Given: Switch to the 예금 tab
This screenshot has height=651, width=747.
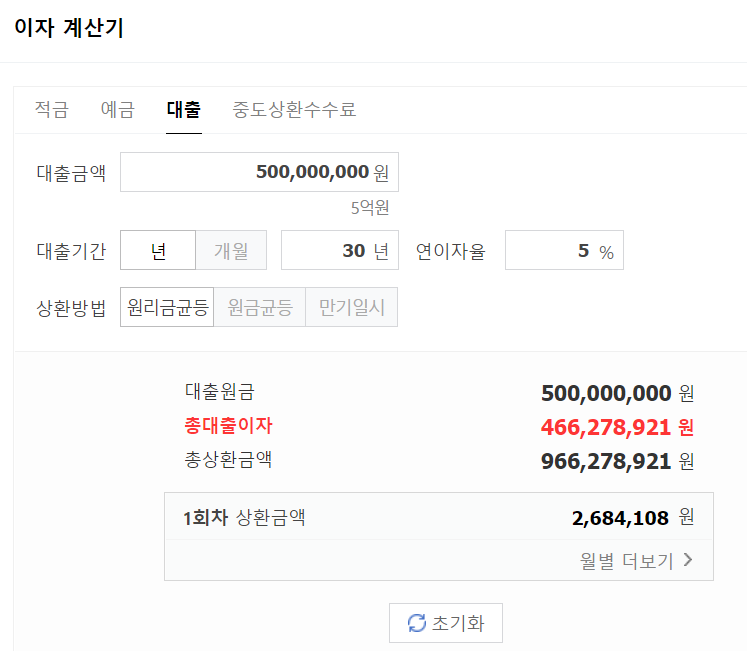Looking at the screenshot, I should [118, 110].
